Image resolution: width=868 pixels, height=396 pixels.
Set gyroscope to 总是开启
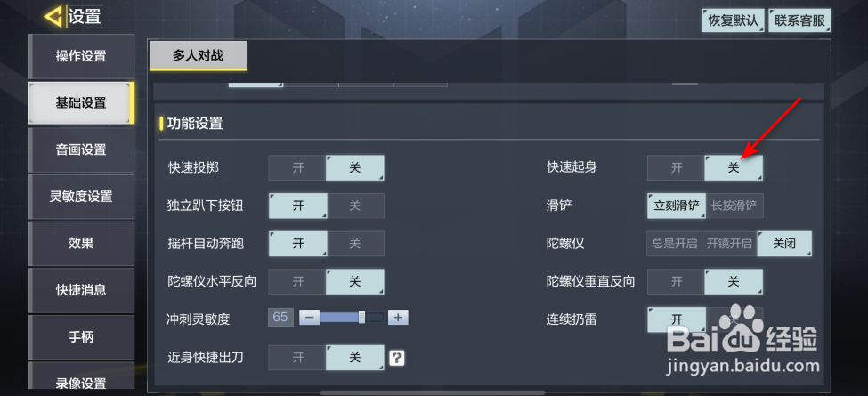(674, 243)
